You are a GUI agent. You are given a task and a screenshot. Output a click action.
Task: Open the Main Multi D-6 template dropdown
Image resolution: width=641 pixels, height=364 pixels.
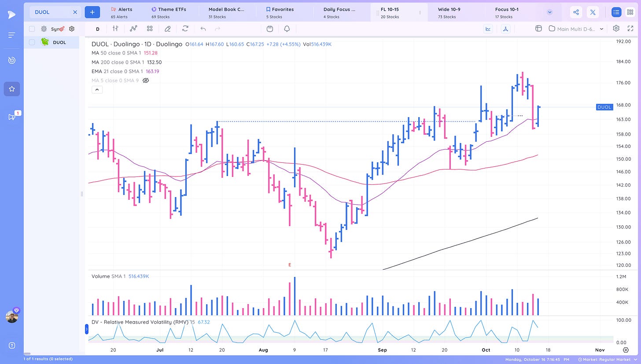coord(576,29)
